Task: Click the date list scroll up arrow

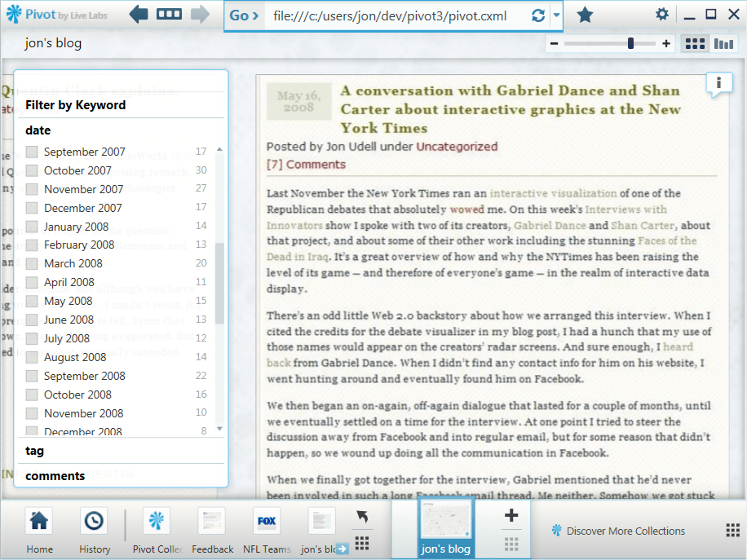Action: point(219,149)
